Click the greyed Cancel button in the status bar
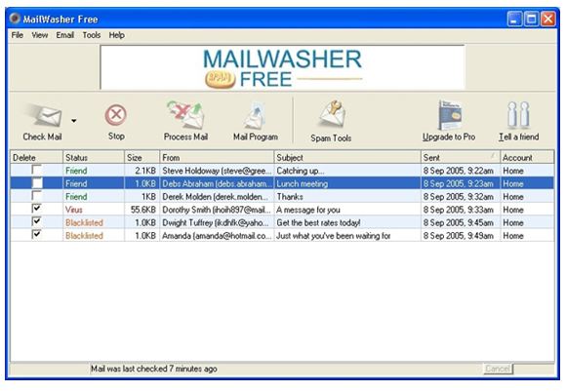Viewport: 566px width, 392px height. tap(498, 369)
